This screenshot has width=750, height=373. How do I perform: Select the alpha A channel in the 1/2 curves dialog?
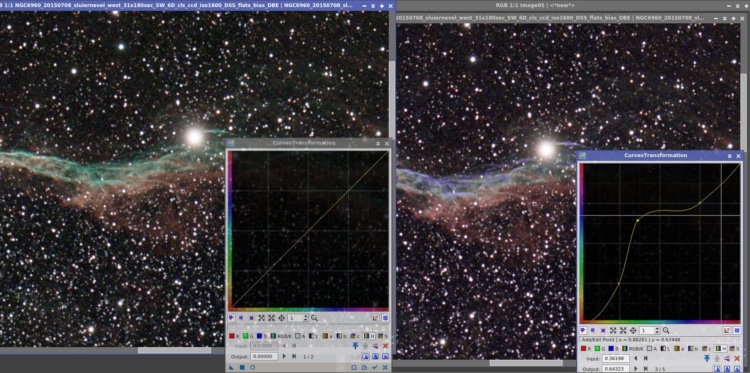click(300, 336)
